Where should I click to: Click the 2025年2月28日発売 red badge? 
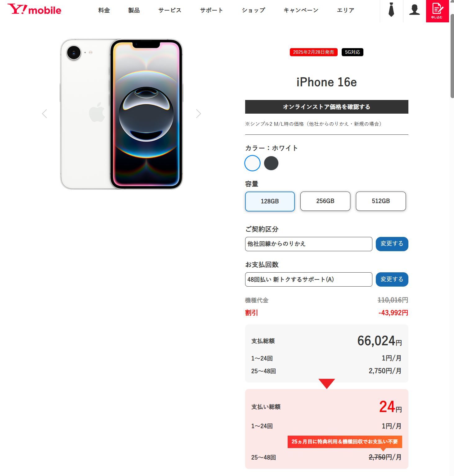pyautogui.click(x=313, y=52)
